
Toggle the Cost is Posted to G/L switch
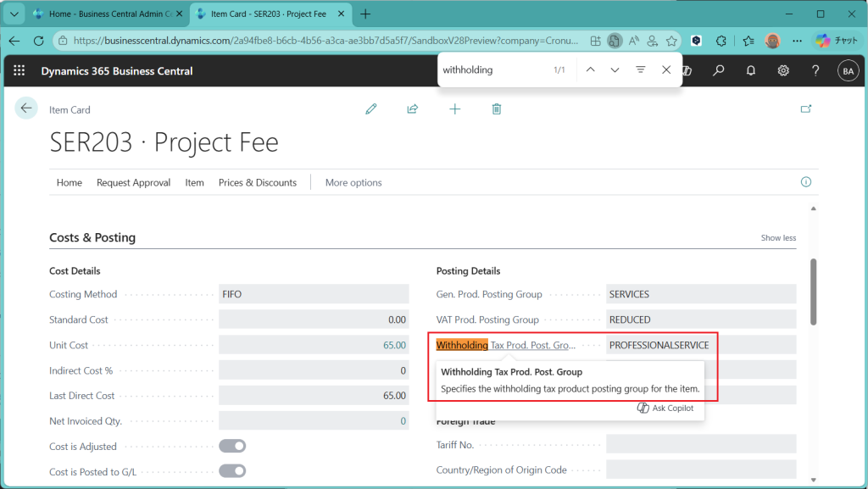(x=232, y=471)
